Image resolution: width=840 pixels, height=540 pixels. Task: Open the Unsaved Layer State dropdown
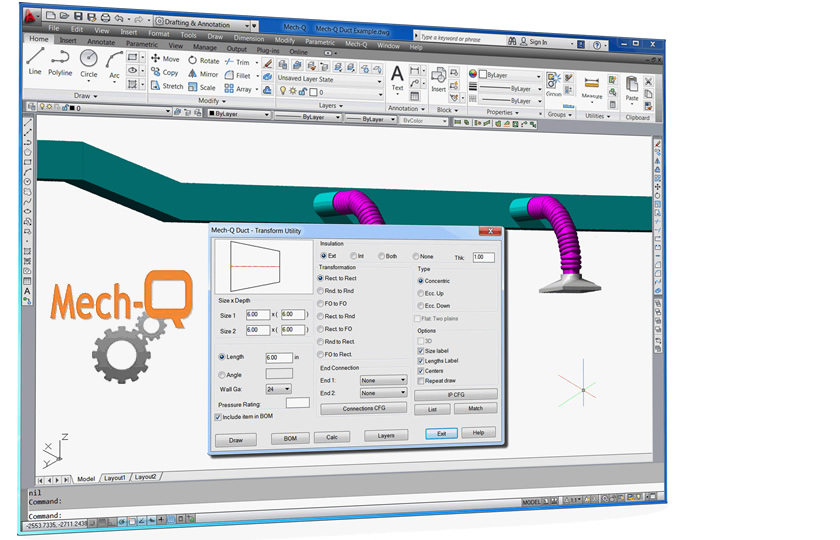click(x=329, y=79)
